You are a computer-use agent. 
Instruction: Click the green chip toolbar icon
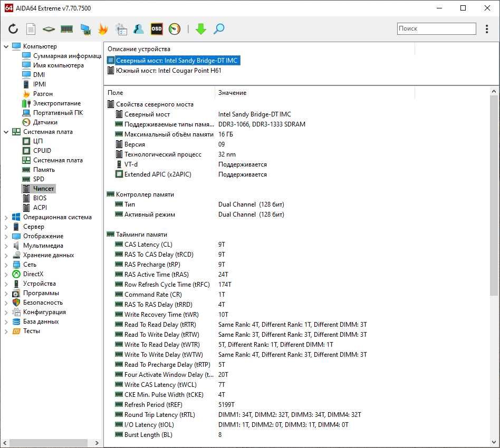tap(49, 30)
